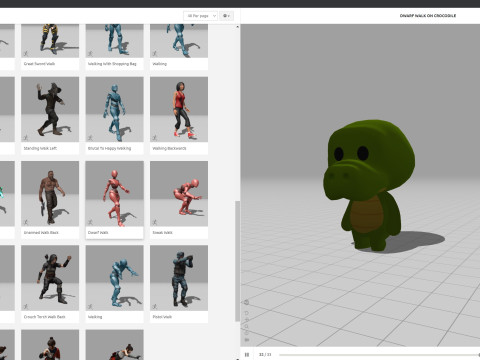480x360 pixels.
Task: Click the running-figure icon on Walking With Shopping Bag
Action: tap(90, 53)
